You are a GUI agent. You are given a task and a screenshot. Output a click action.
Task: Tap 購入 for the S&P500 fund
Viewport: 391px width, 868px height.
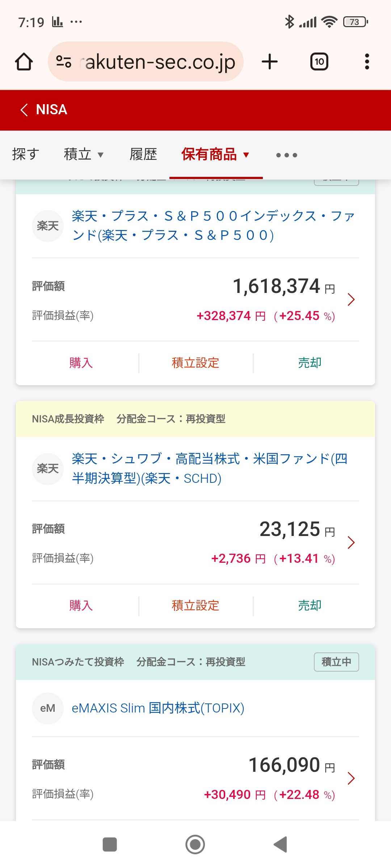81,363
